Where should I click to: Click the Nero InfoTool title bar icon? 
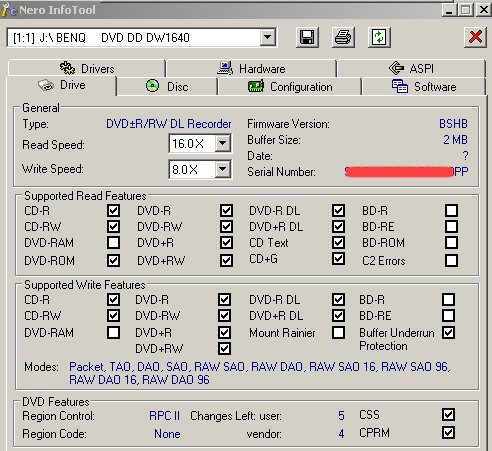tap(8, 10)
